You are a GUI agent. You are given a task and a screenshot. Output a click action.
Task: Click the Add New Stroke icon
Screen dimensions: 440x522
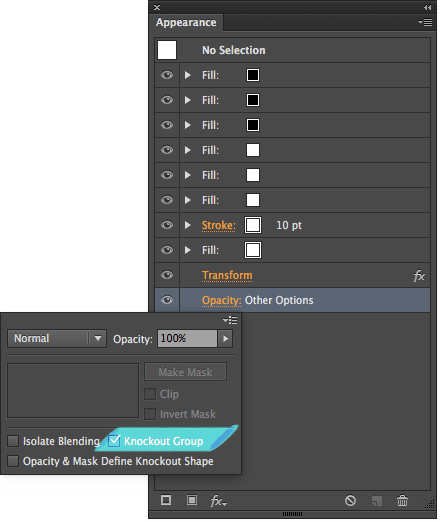tap(166, 500)
